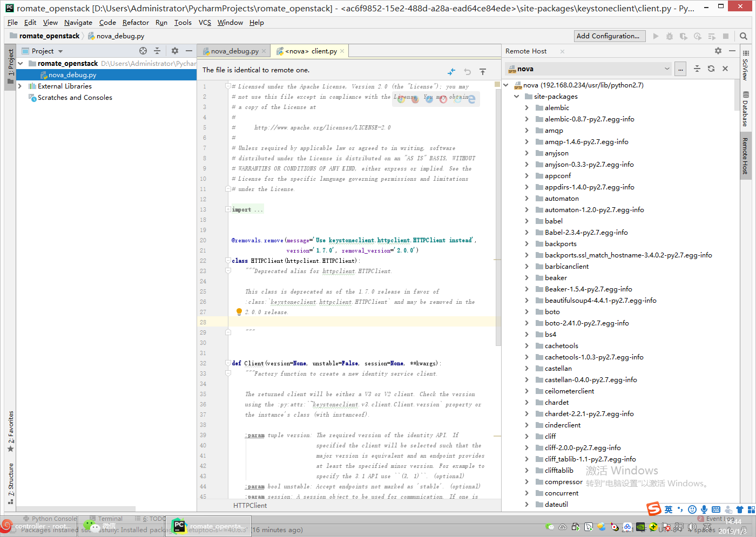The height and width of the screenshot is (537, 756).
Task: Toggle fold of license comment at line 1
Action: (x=228, y=86)
